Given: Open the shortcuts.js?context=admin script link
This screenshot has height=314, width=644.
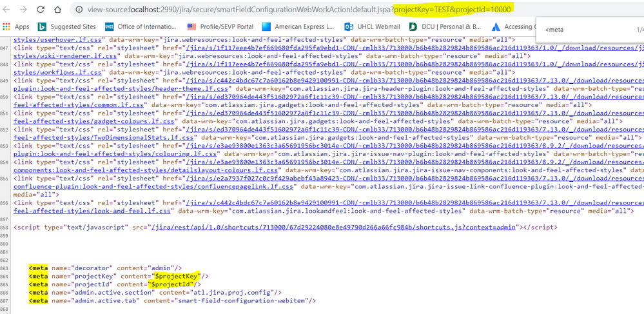Looking at the screenshot, I should point(333,228).
